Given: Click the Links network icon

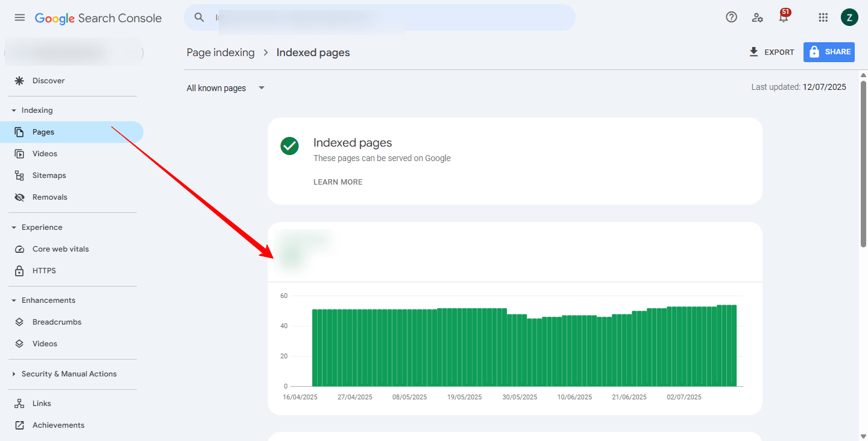Looking at the screenshot, I should (x=19, y=404).
